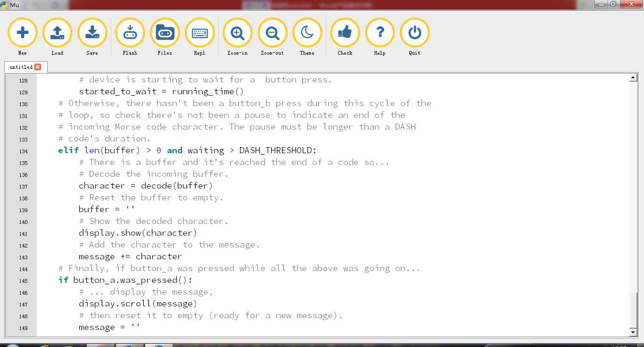Click comment '# There is a buffer' line
Image resolution: width=644 pixels, height=347 pixels.
[x=234, y=162]
